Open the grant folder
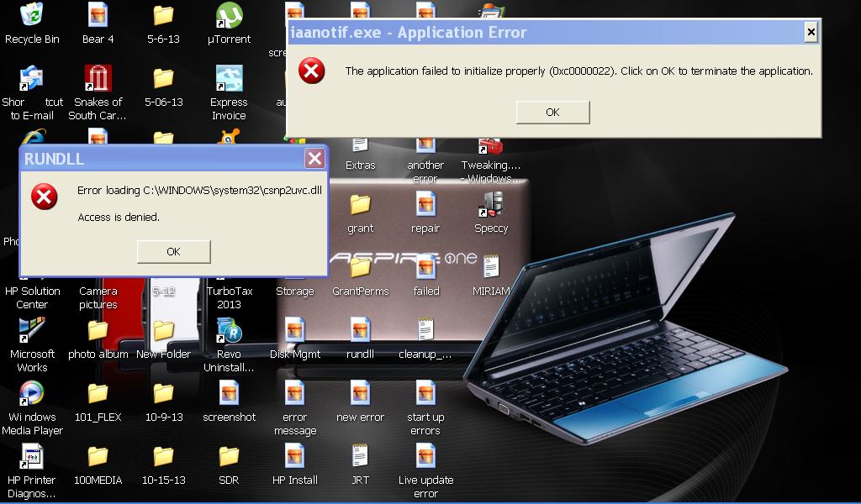The image size is (861, 504). [x=360, y=205]
